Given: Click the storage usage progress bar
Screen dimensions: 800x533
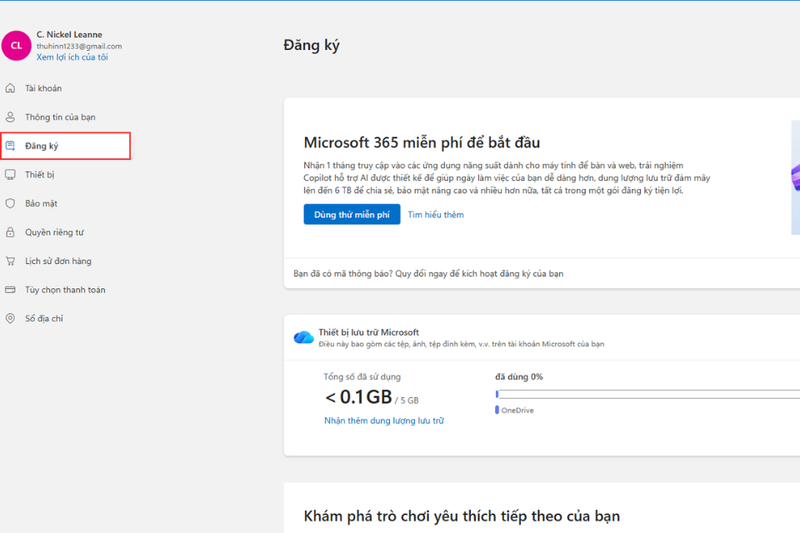Looking at the screenshot, I should (647, 394).
